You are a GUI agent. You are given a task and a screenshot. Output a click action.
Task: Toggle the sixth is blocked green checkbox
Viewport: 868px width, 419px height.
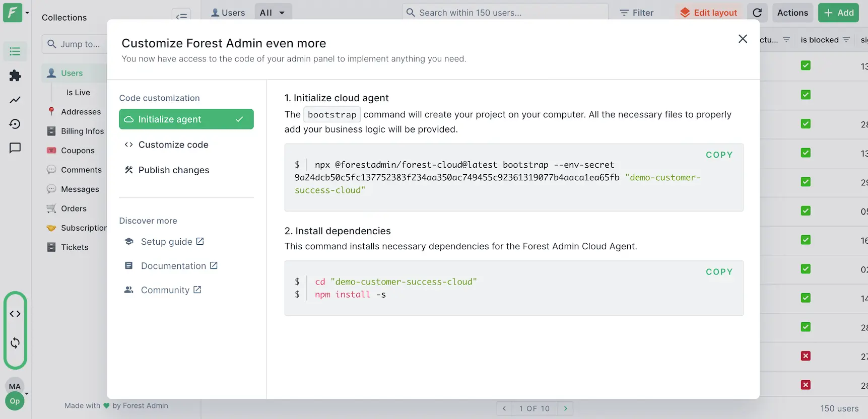click(806, 211)
